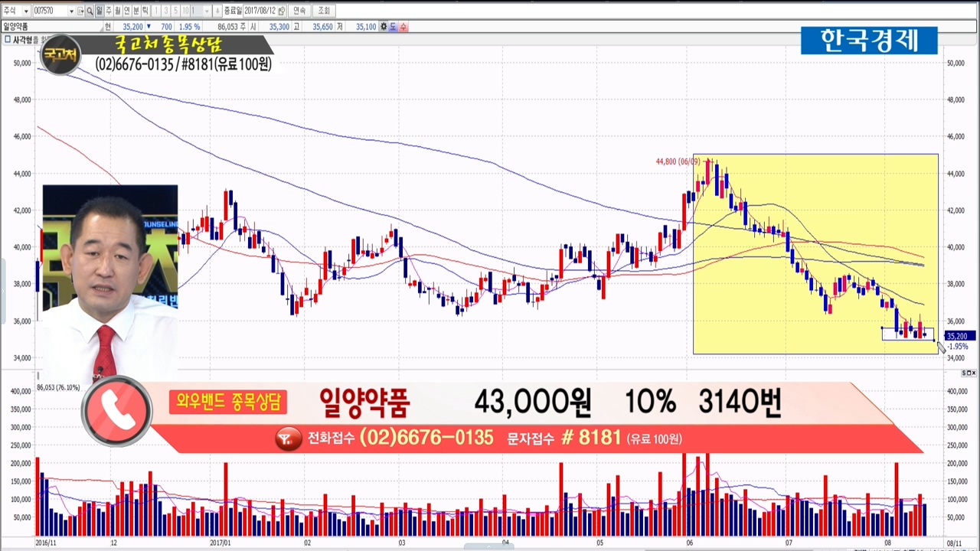980x551 pixels.
Task: Toggle the 사각형 drawing checkbox
Action: 7,39
